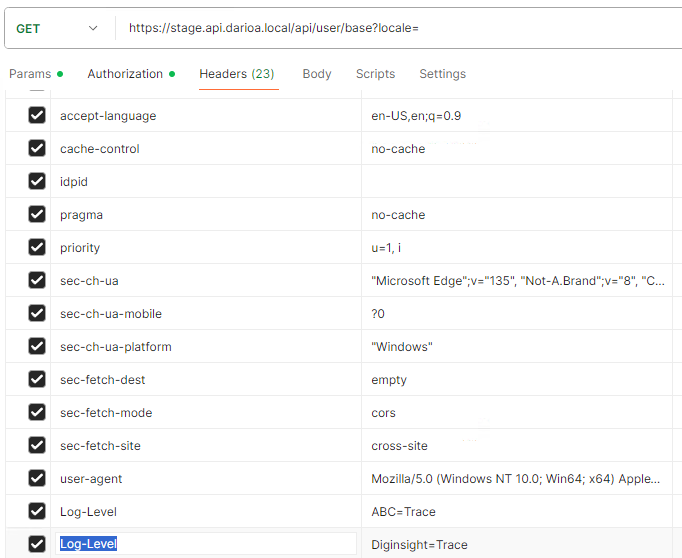Viewport: 682px width, 558px height.
Task: Toggle the idpid header checkbox
Action: tap(37, 181)
